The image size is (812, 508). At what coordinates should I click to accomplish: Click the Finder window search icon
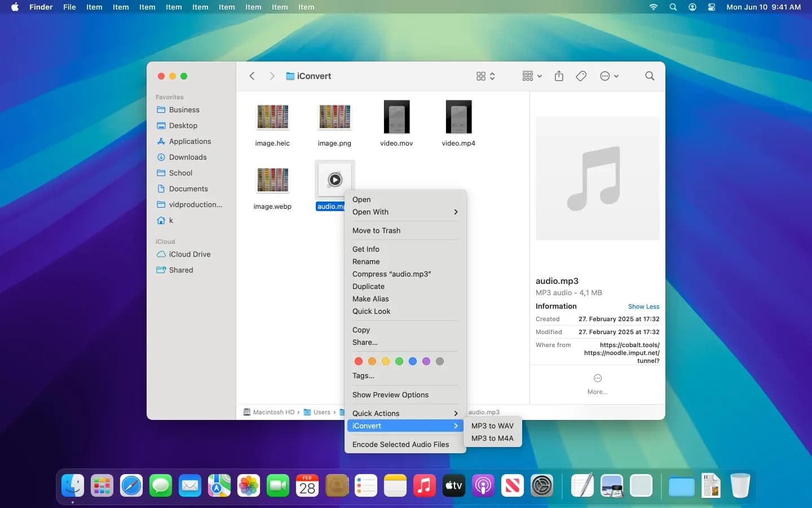click(x=650, y=76)
